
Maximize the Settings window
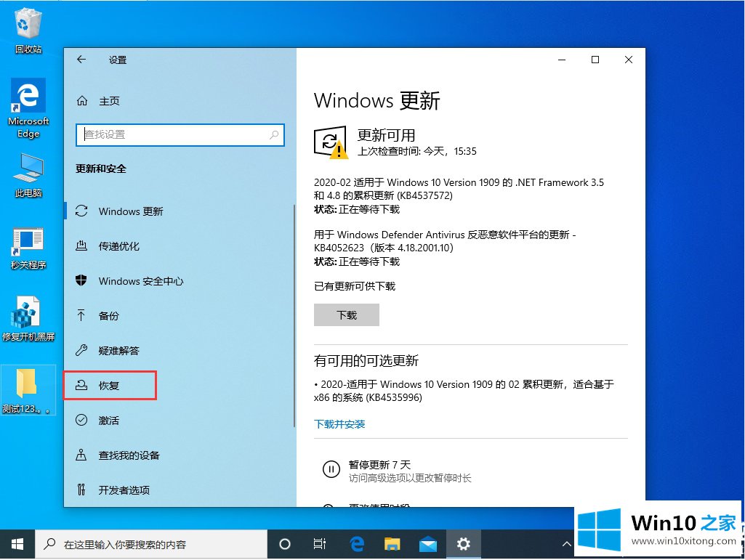[x=595, y=60]
